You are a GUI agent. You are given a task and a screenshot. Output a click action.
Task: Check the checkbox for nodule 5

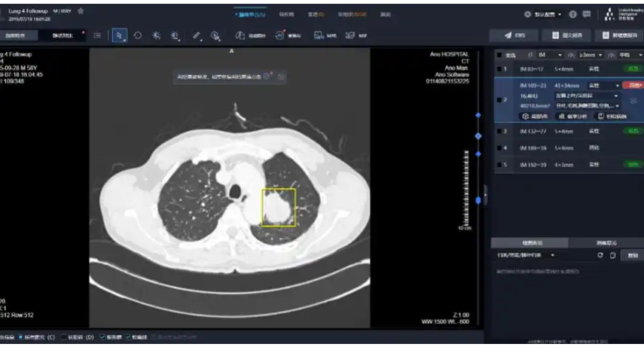[499, 165]
